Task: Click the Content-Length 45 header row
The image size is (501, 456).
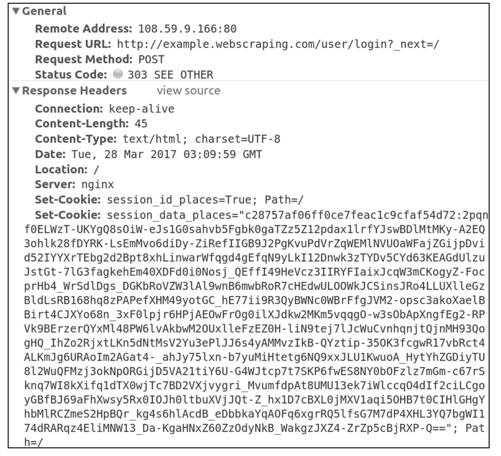Action: [x=91, y=124]
